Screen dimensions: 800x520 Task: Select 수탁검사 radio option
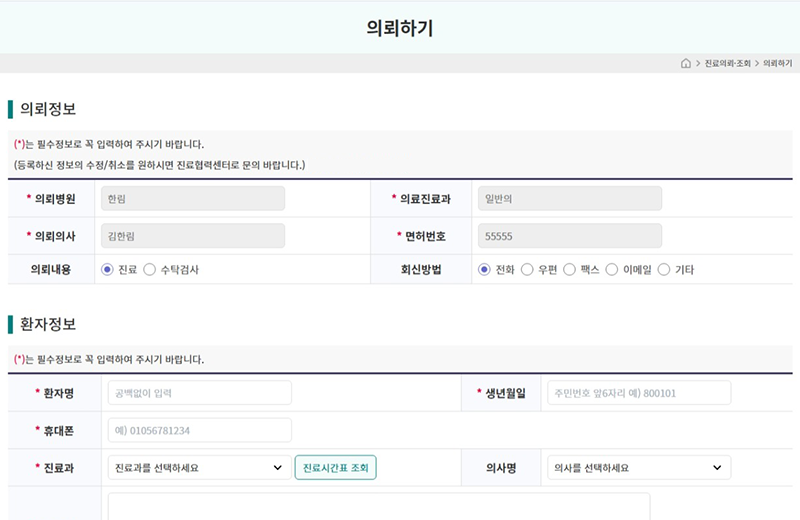(150, 270)
